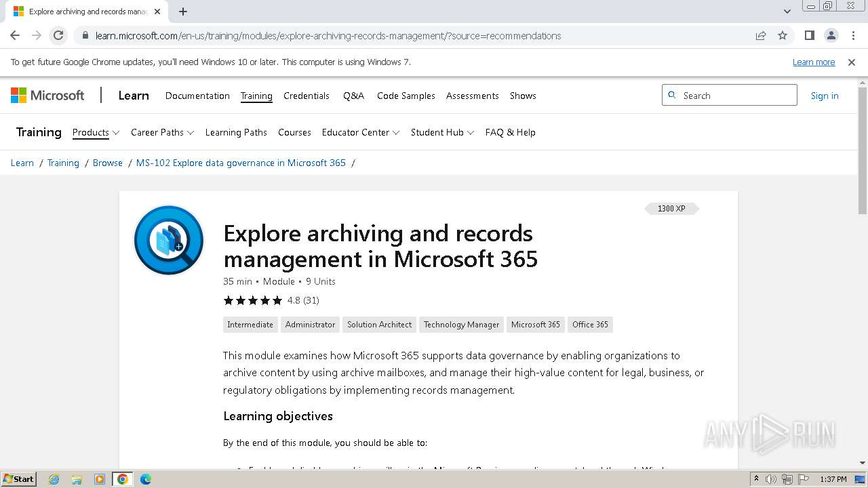The width and height of the screenshot is (868, 488).
Task: Open the Chrome side panel
Action: pyautogui.click(x=810, y=36)
